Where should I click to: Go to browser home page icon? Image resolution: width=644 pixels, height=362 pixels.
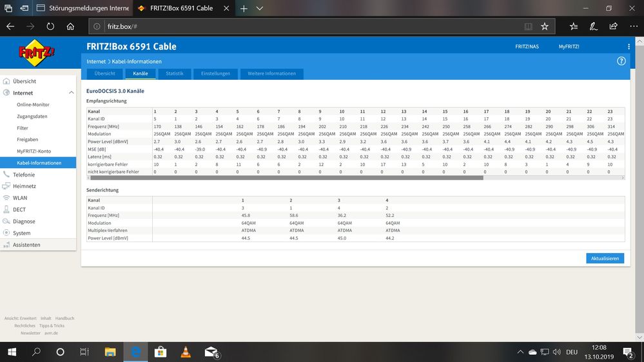tap(71, 26)
